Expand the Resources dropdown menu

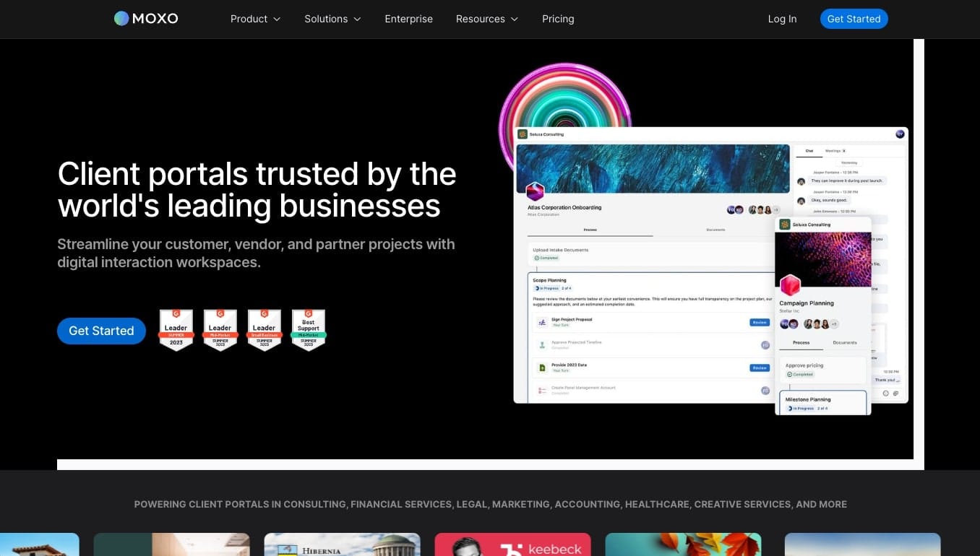click(x=486, y=19)
